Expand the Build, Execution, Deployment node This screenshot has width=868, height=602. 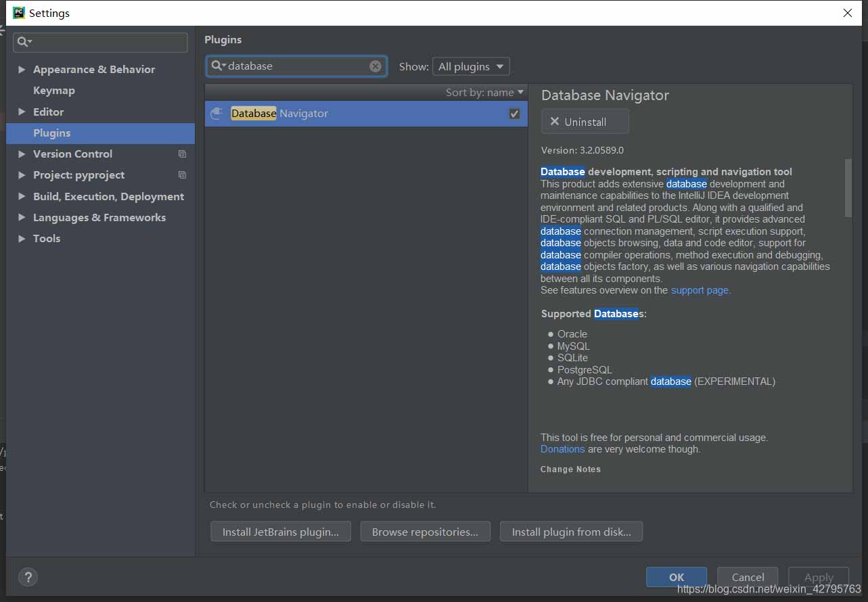22,197
